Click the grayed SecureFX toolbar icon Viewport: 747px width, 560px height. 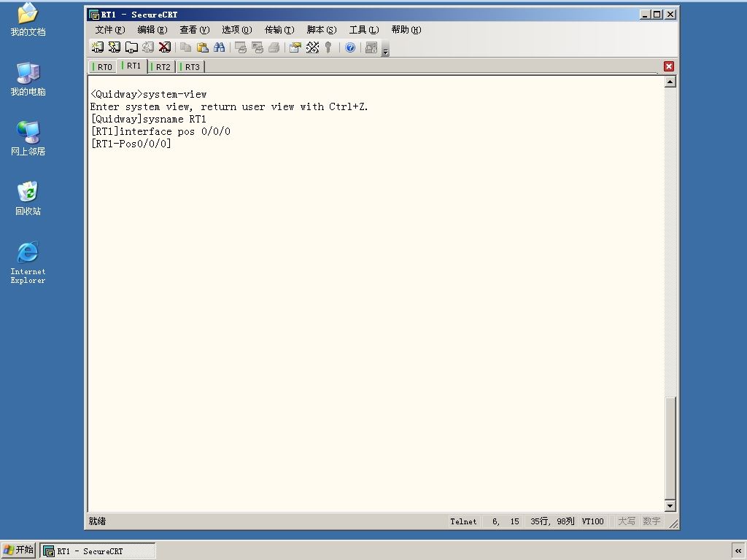tap(371, 47)
